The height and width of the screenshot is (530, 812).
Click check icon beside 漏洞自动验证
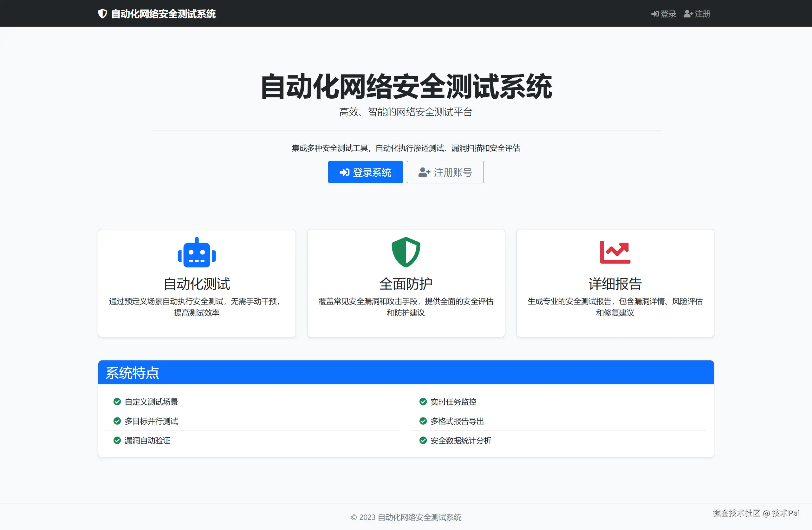point(117,441)
